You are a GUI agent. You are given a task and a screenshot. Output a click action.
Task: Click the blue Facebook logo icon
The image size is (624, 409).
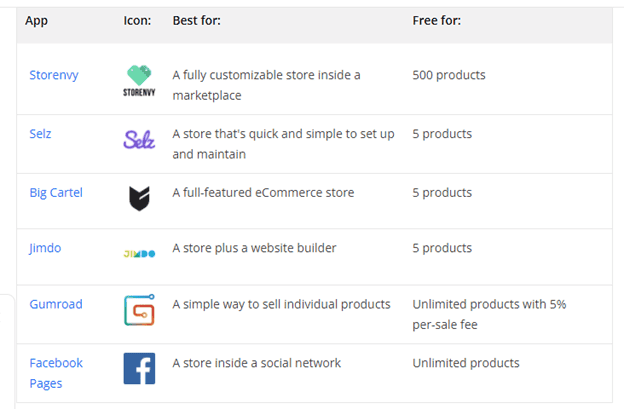coord(139,368)
